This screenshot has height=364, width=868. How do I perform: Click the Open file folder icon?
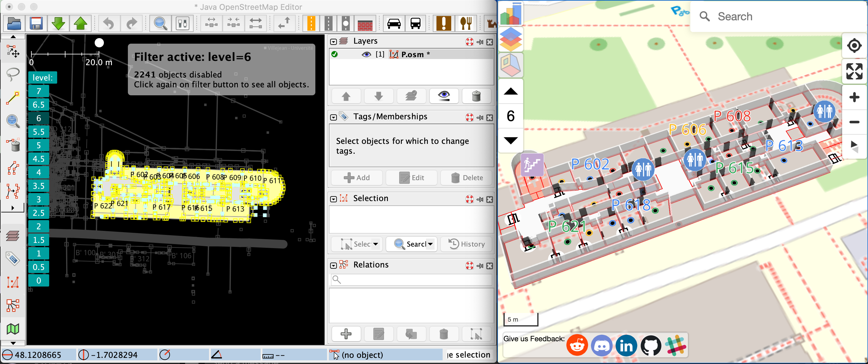(x=14, y=23)
